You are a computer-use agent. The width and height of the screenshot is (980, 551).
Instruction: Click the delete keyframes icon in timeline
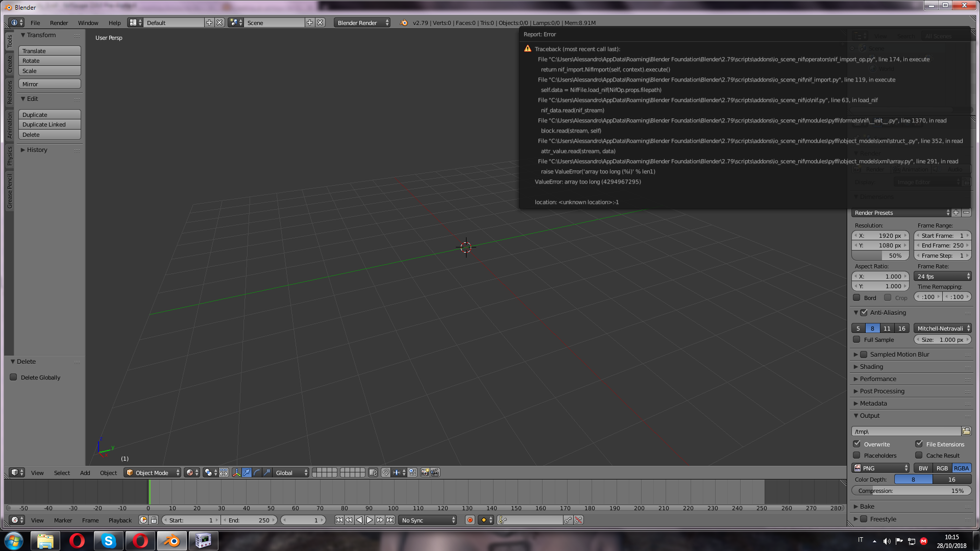click(x=578, y=520)
